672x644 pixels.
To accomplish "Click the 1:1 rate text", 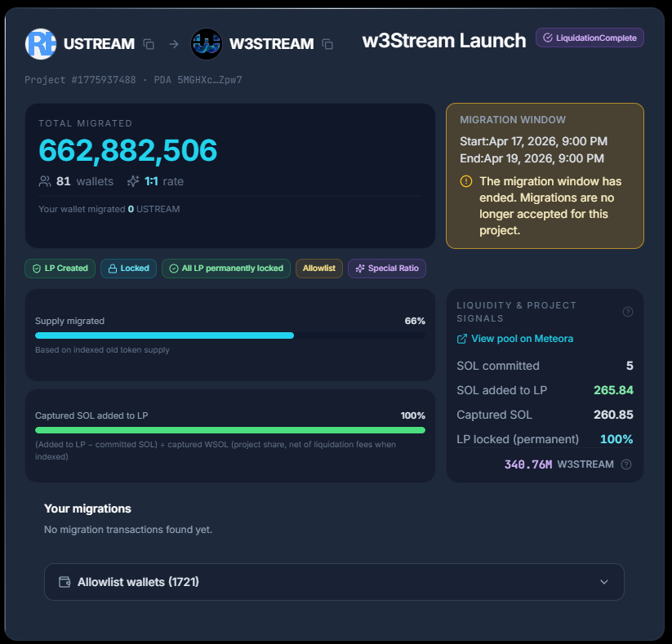I will tap(164, 181).
